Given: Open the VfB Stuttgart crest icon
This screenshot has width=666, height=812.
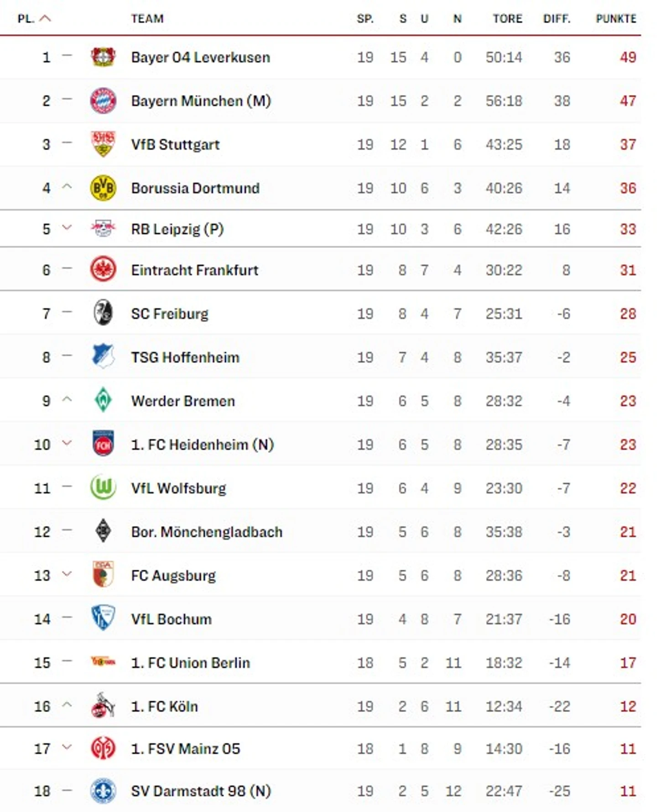Looking at the screenshot, I should [103, 144].
